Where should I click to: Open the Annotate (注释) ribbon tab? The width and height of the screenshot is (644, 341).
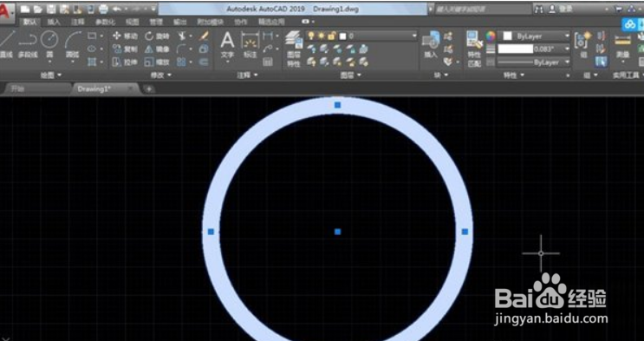(77, 23)
